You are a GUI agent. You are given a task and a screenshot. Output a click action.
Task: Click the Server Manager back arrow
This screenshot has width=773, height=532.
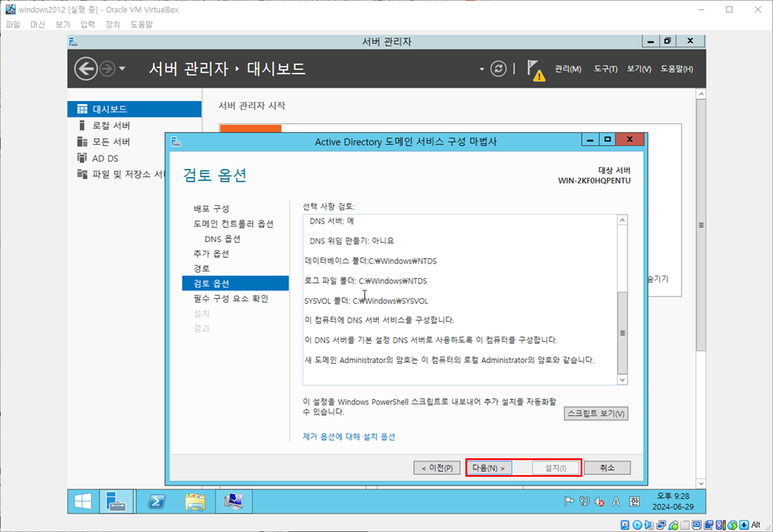tap(86, 69)
